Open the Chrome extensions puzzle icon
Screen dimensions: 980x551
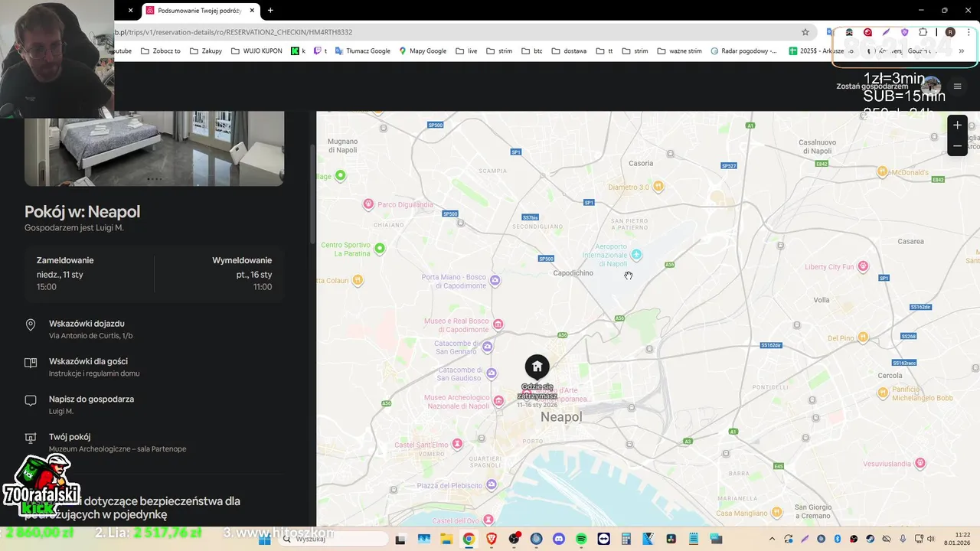[x=923, y=32]
